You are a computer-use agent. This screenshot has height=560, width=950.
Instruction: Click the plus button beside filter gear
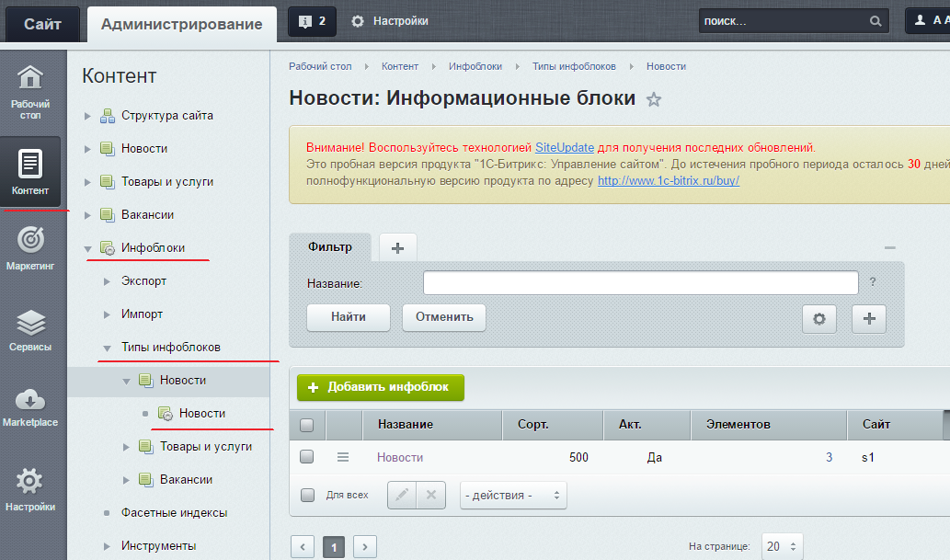869,319
